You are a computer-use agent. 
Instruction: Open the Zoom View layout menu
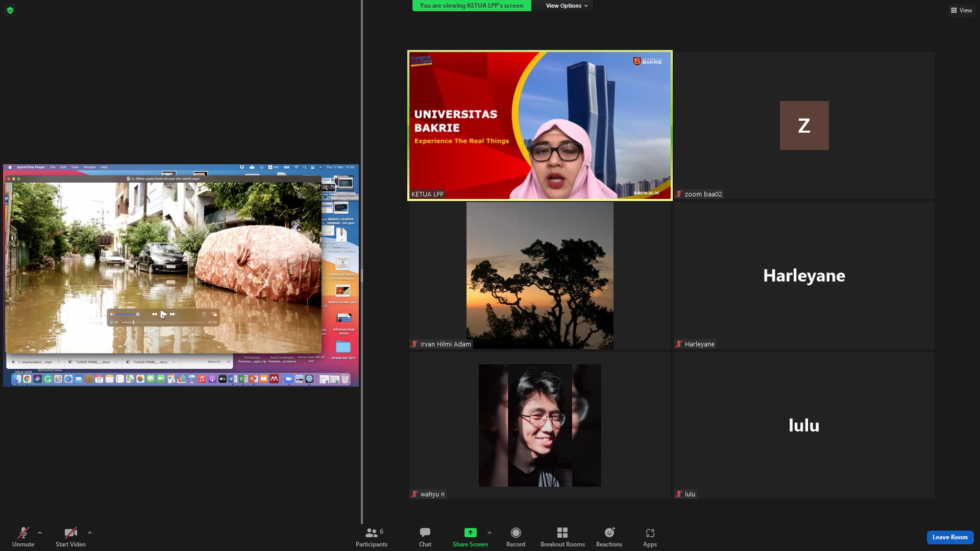click(x=961, y=10)
